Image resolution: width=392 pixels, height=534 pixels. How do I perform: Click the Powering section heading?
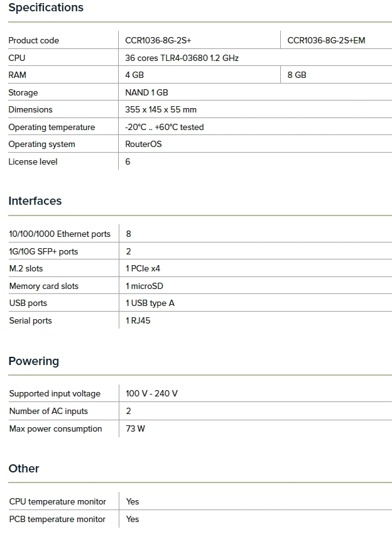click(x=34, y=361)
